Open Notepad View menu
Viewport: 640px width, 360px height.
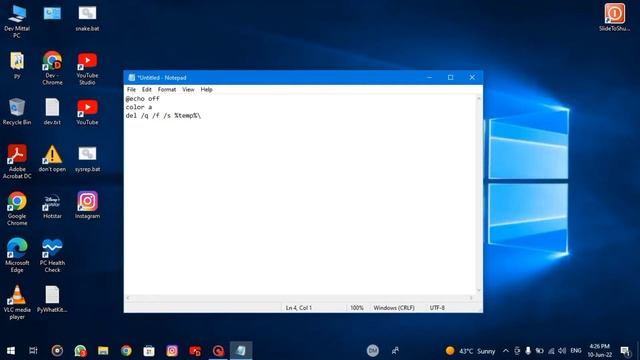[188, 89]
